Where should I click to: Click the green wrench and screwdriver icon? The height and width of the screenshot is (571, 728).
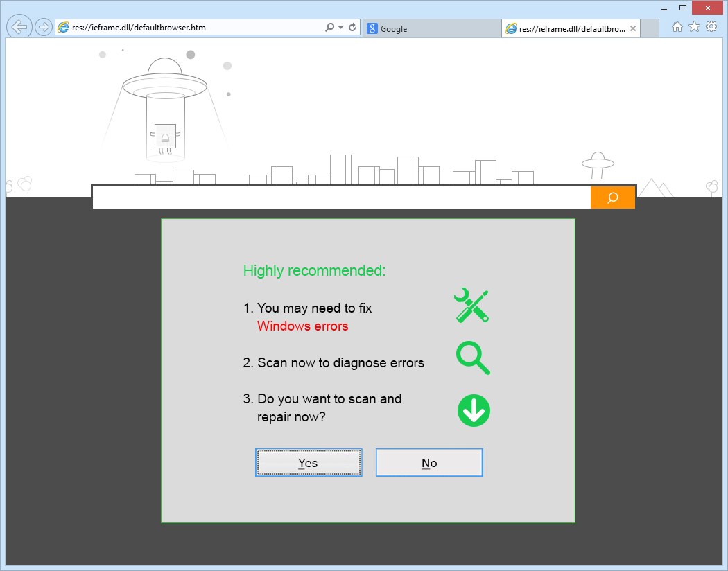pos(471,305)
